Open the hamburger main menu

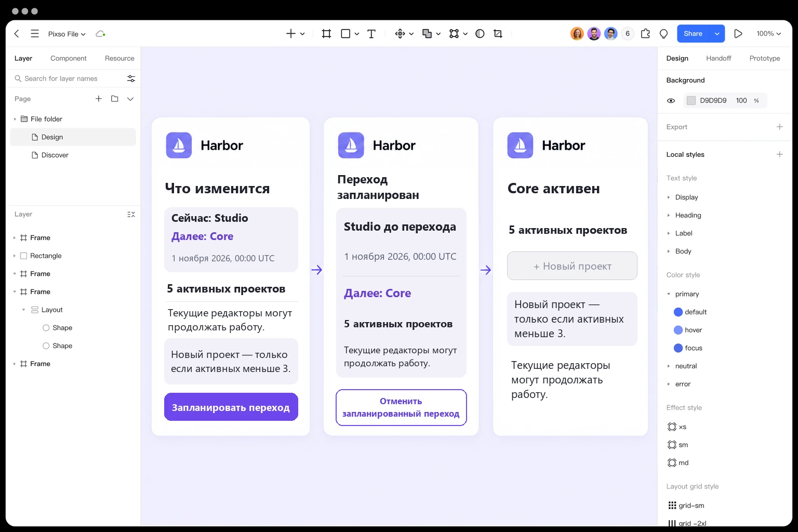point(35,34)
